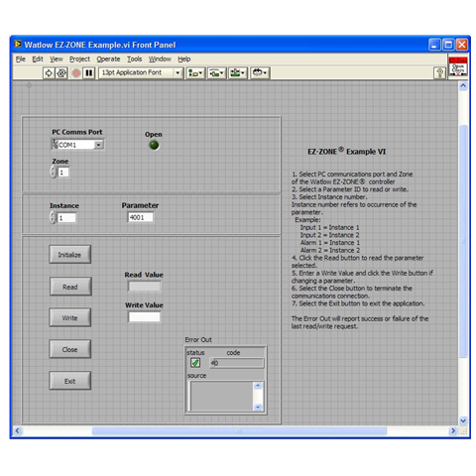The height and width of the screenshot is (476, 476).
Task: Click the Close button on the panel
Action: 70,349
